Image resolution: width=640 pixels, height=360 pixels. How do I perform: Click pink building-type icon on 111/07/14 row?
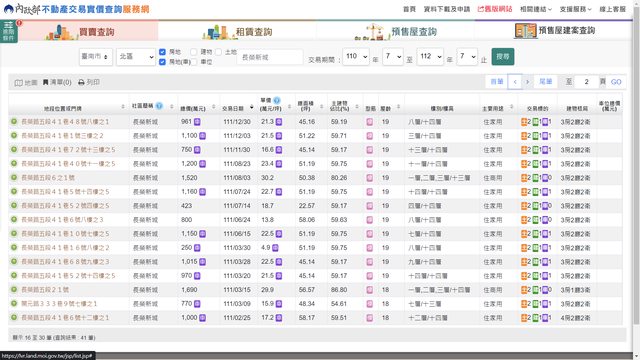(370, 206)
